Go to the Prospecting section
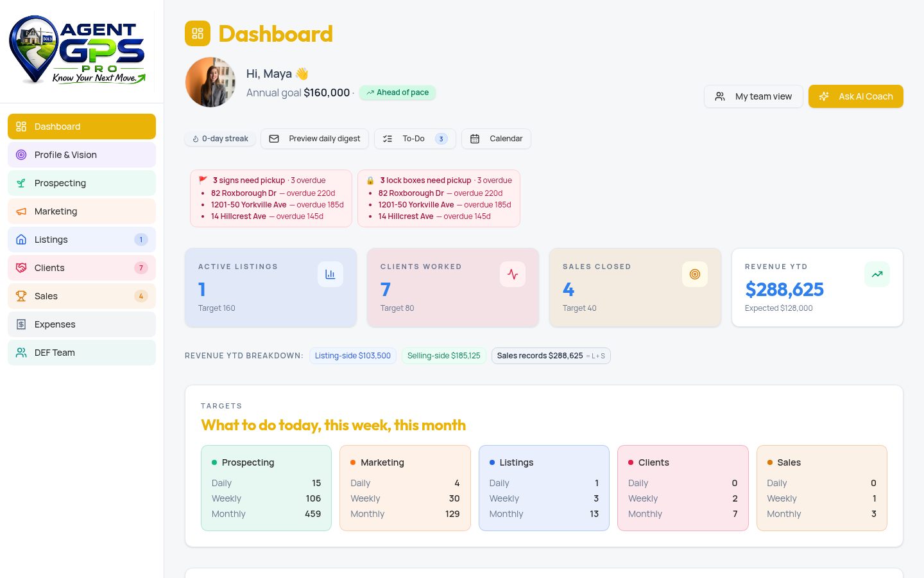Viewport: 924px width, 578px height. [x=81, y=183]
